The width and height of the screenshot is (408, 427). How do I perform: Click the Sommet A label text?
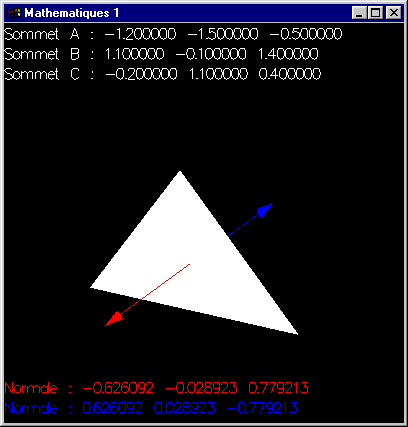[42, 34]
